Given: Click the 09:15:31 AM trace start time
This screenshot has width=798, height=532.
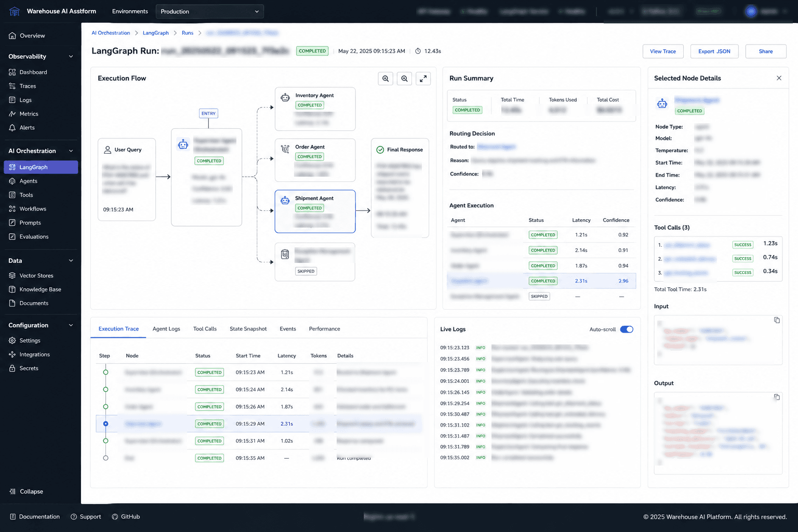Looking at the screenshot, I should [x=250, y=441].
